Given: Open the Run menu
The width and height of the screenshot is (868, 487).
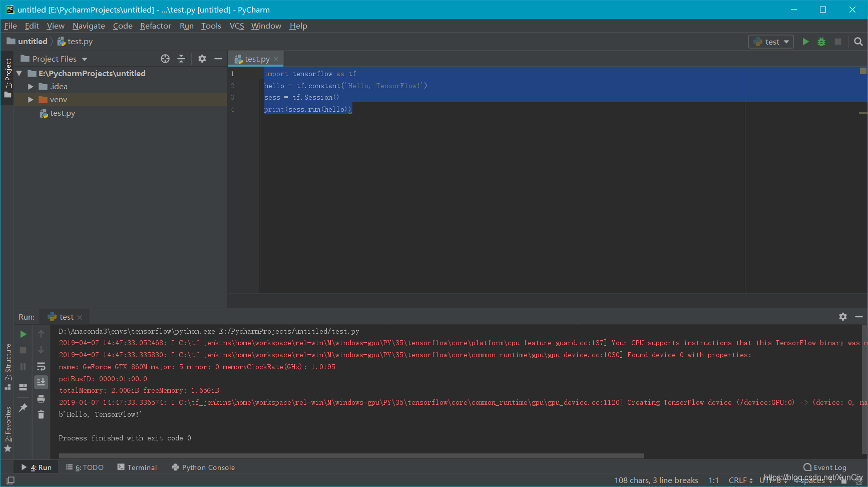Looking at the screenshot, I should pyautogui.click(x=187, y=26).
